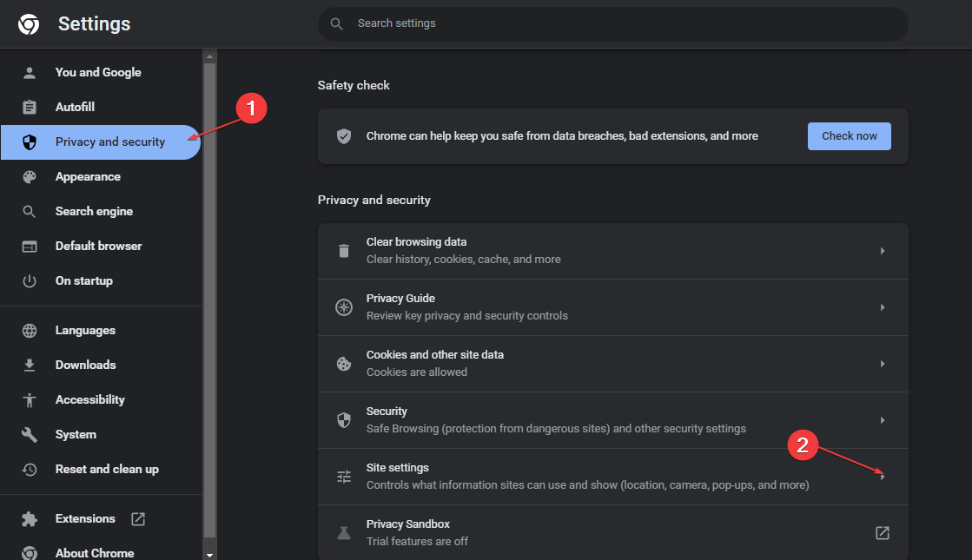The height and width of the screenshot is (560, 972).
Task: Click the Clear browsing data trash icon
Action: [344, 251]
